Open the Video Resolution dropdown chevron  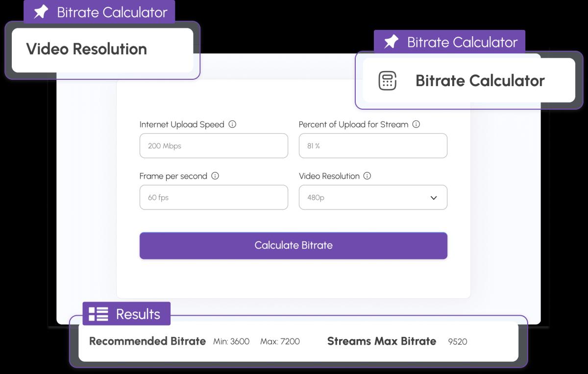coord(433,198)
